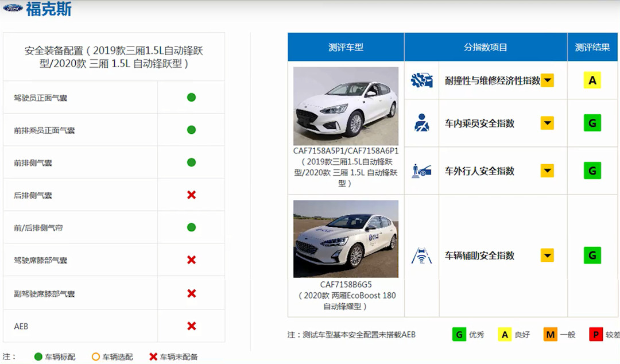Screen dimensions: 620x364
Task: Open the white Focus sedan photo thumbnail
Action: (346, 106)
